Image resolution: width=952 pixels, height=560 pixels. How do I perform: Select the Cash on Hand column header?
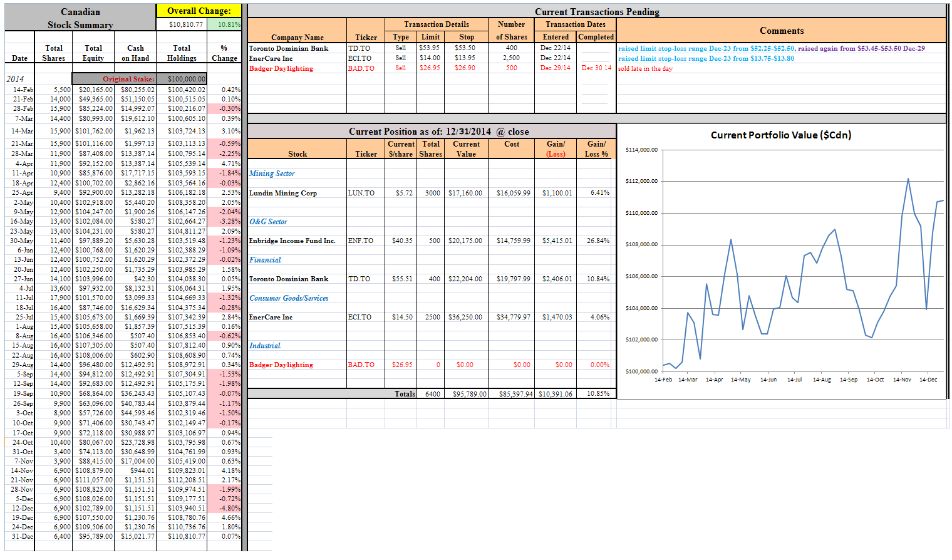[x=135, y=53]
